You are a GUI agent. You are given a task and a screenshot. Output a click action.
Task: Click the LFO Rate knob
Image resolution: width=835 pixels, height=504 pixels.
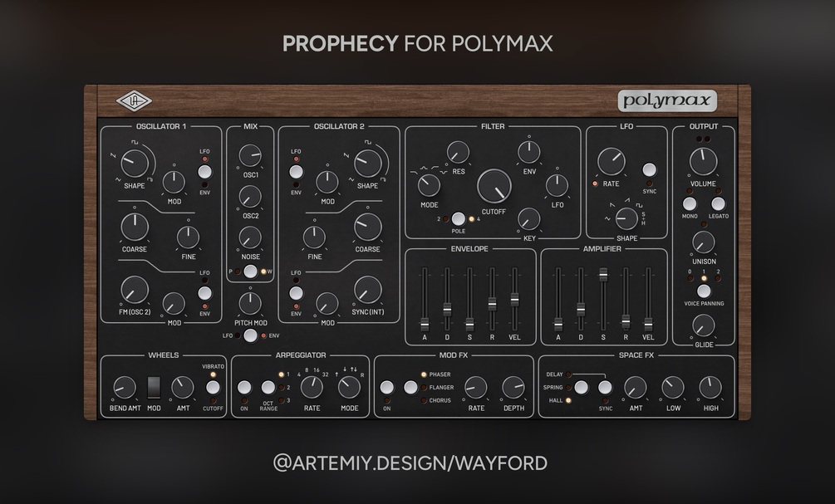click(612, 162)
